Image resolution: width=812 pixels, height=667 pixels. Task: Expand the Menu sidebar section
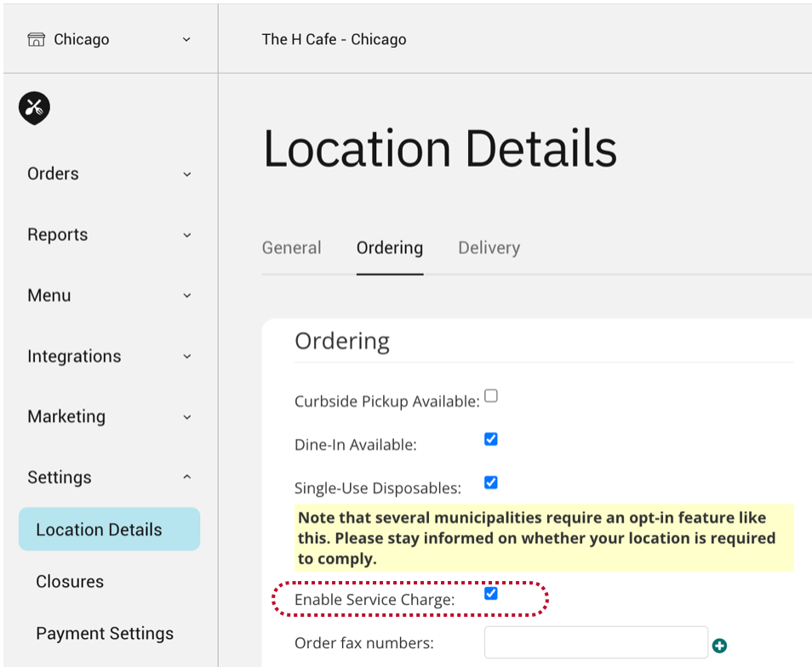coord(109,295)
